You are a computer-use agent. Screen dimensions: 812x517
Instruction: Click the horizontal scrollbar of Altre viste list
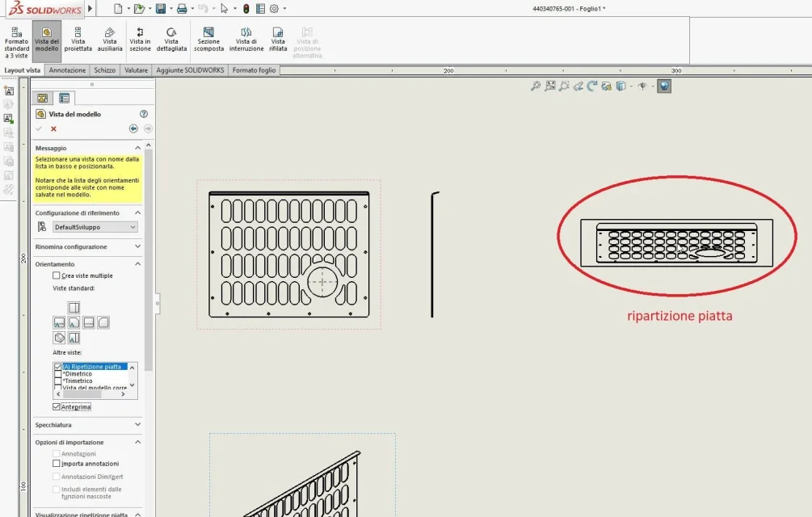90,394
